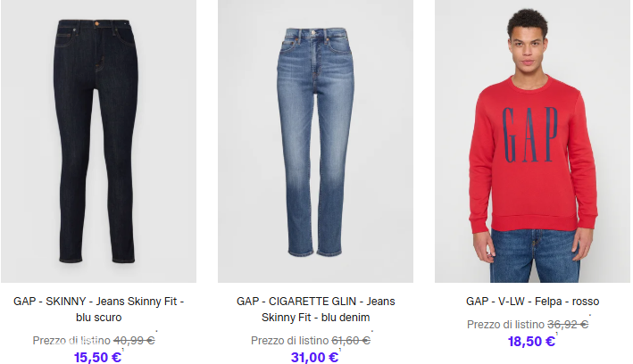This screenshot has width=633, height=364.
Task: Open the red GAP sweatshirt product image
Action: click(x=532, y=141)
